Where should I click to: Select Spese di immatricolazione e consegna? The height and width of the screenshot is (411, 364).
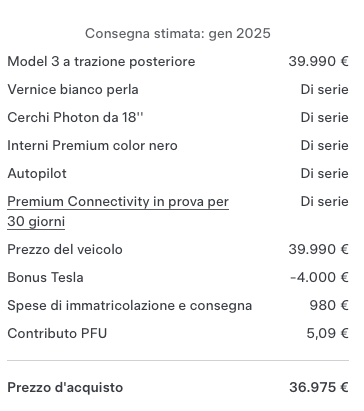[x=130, y=306]
